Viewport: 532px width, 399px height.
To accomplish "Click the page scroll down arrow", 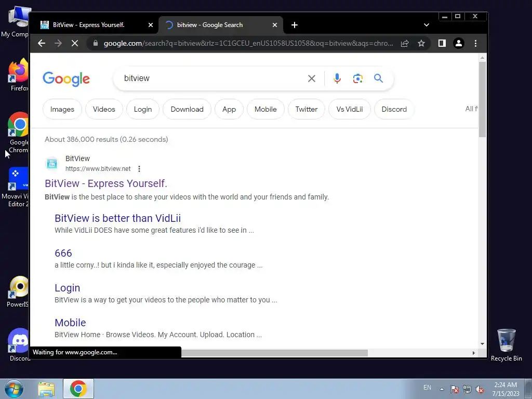I will [482, 344].
